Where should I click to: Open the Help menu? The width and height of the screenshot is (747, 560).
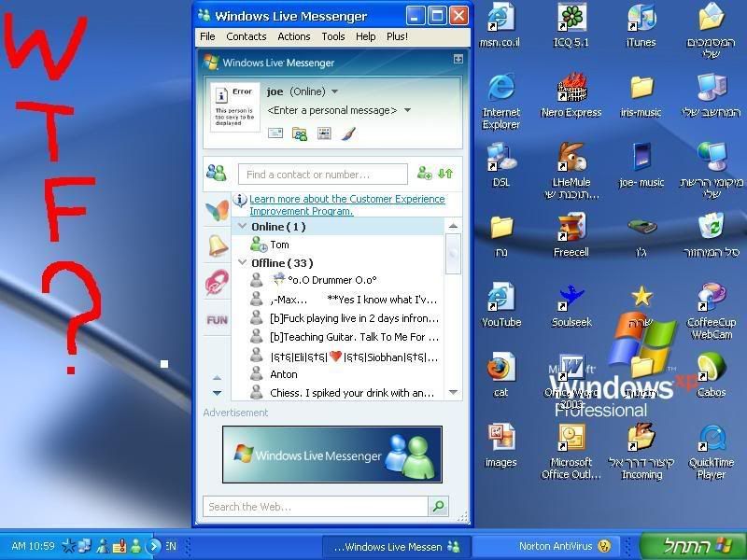coord(365,36)
